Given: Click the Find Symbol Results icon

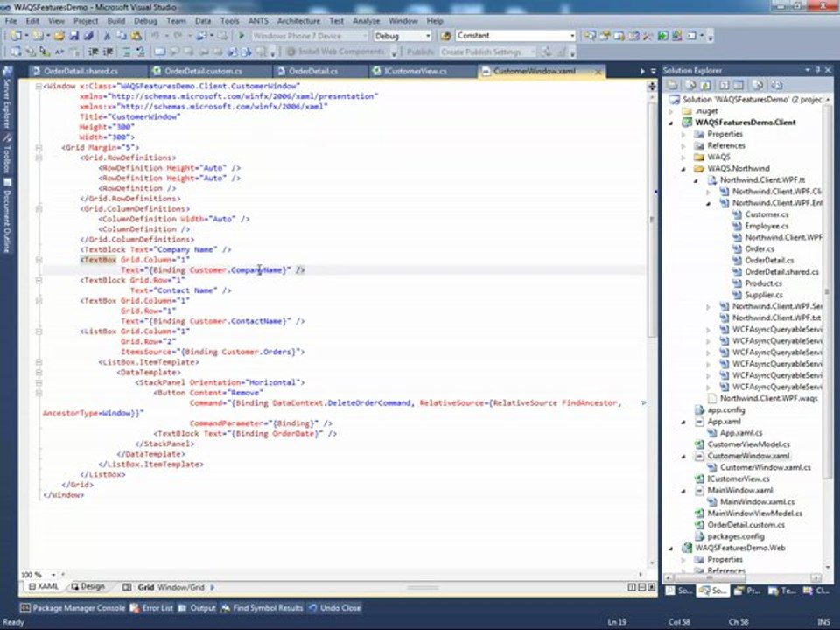Looking at the screenshot, I should pyautogui.click(x=226, y=608).
